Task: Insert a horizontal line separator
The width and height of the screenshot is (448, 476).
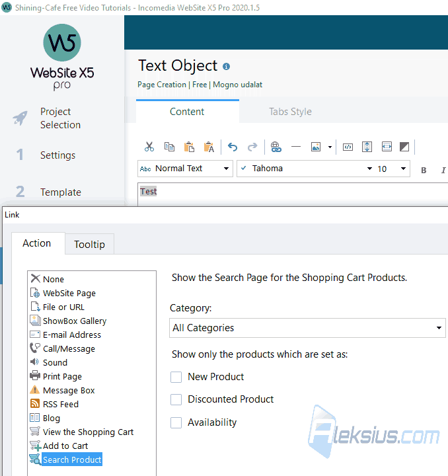Action: [296, 147]
